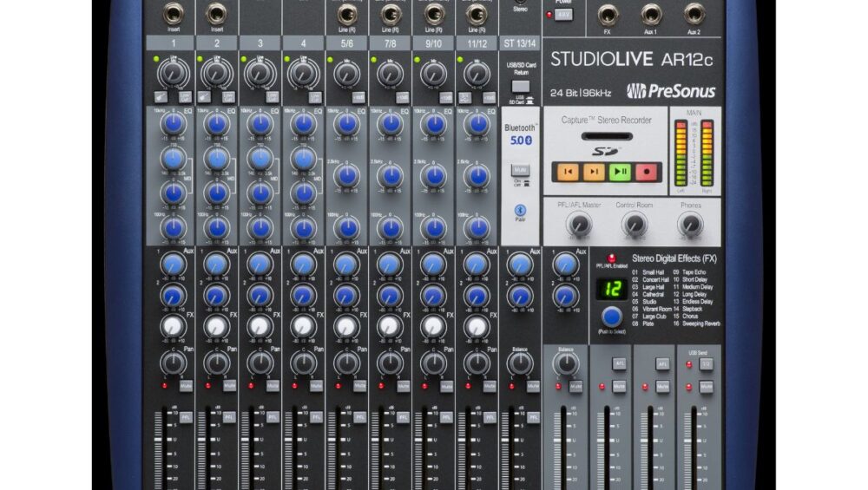Mute the ST 13/14 channel
868x490 pixels.
(x=533, y=385)
